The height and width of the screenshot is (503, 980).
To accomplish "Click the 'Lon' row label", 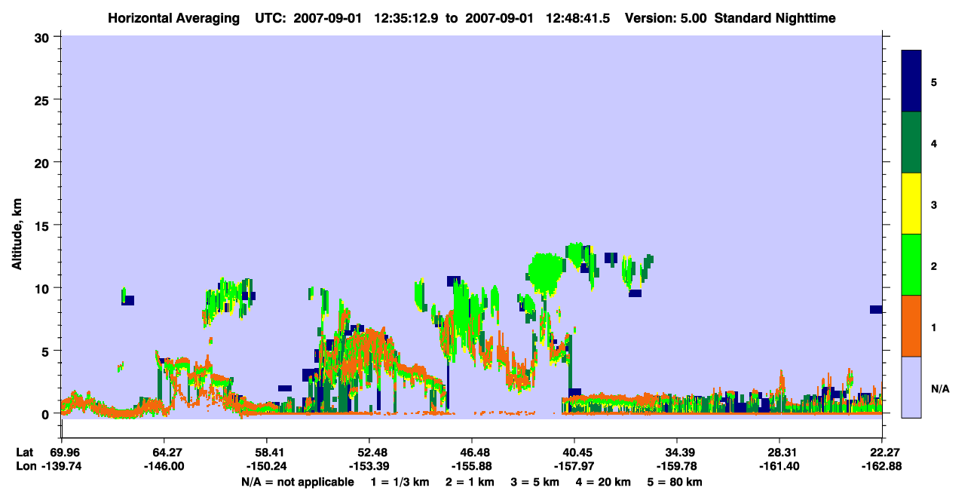I will pos(25,466).
